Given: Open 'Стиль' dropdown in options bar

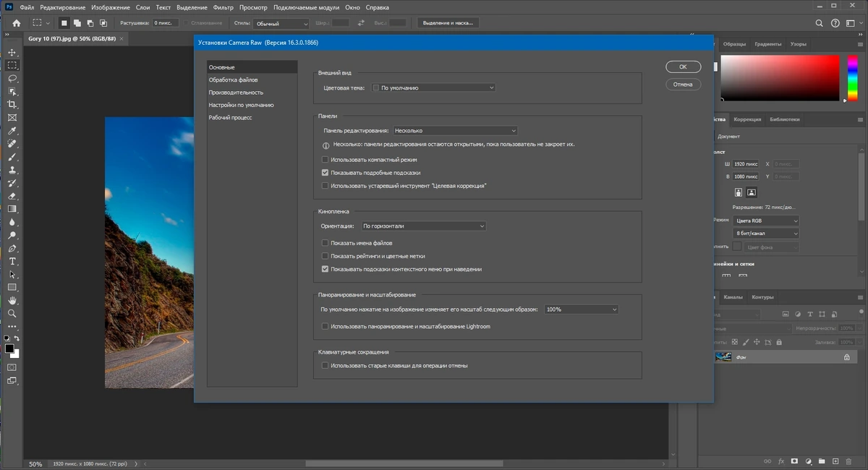Looking at the screenshot, I should [281, 23].
